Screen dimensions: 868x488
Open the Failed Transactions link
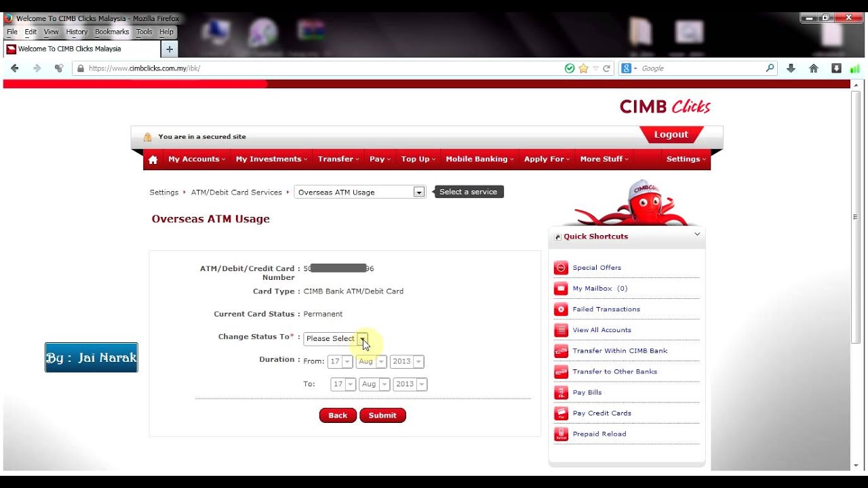(x=606, y=309)
